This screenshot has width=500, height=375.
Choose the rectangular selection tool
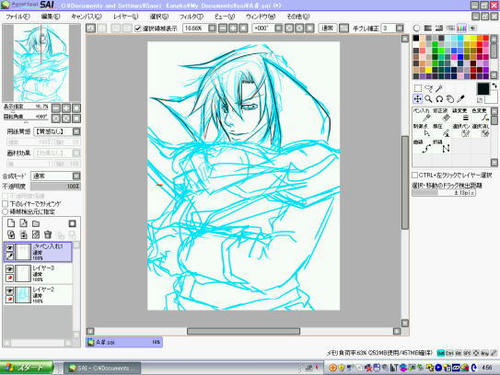[x=417, y=88]
